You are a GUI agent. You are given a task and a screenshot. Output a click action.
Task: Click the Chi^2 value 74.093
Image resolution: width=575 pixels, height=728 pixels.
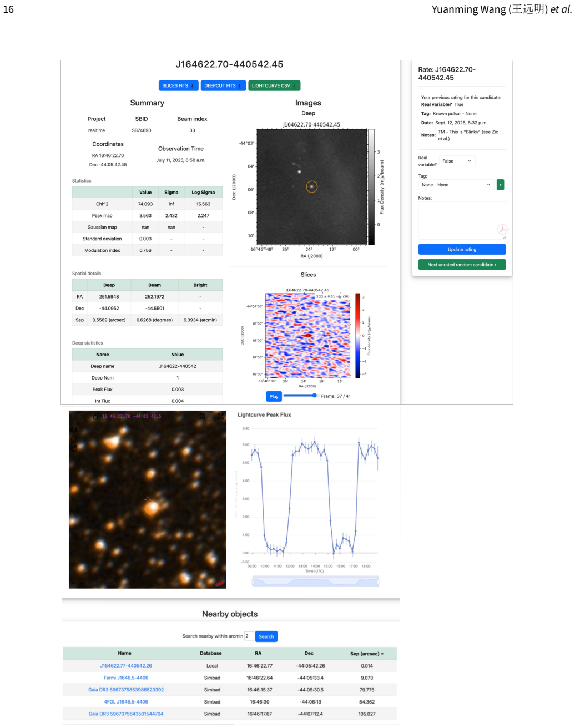pos(145,204)
